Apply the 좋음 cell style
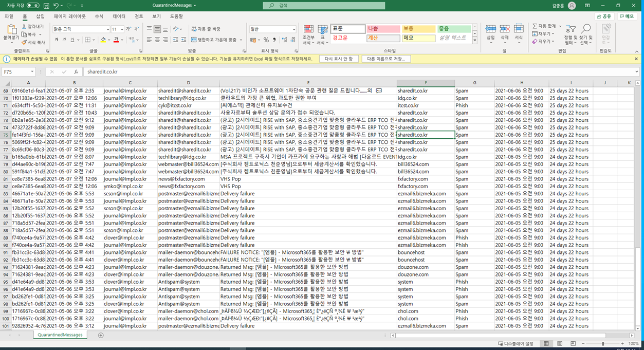Screen dimensions: 644x350 pos(454,29)
